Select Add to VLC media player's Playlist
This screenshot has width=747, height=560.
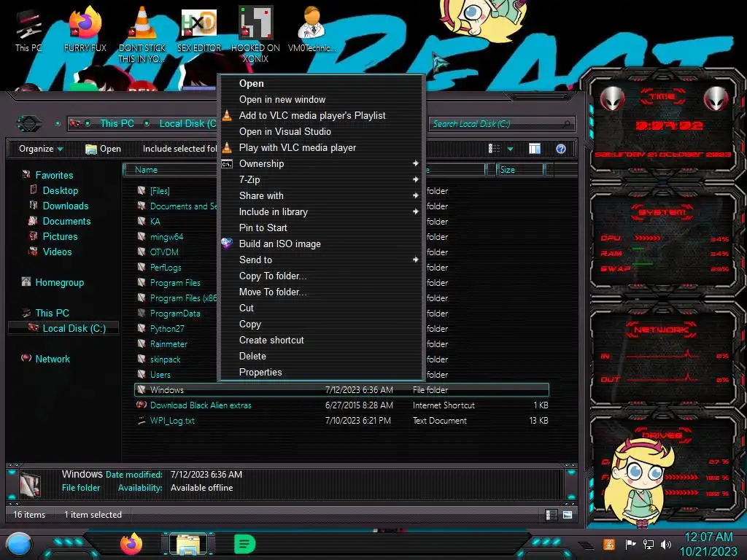(321, 115)
